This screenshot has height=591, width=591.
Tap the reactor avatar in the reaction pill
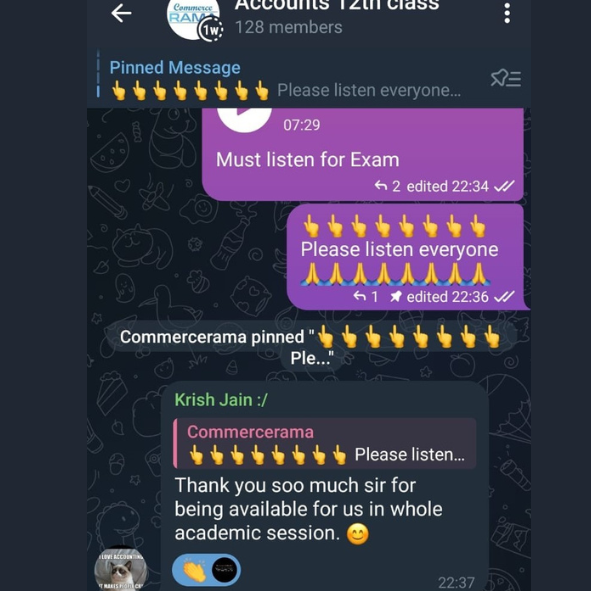pos(224,570)
